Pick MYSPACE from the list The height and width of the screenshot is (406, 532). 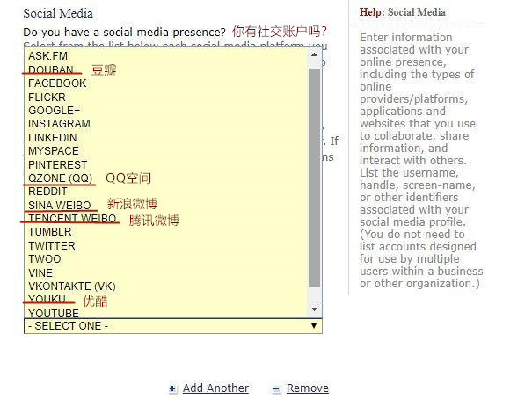(54, 151)
